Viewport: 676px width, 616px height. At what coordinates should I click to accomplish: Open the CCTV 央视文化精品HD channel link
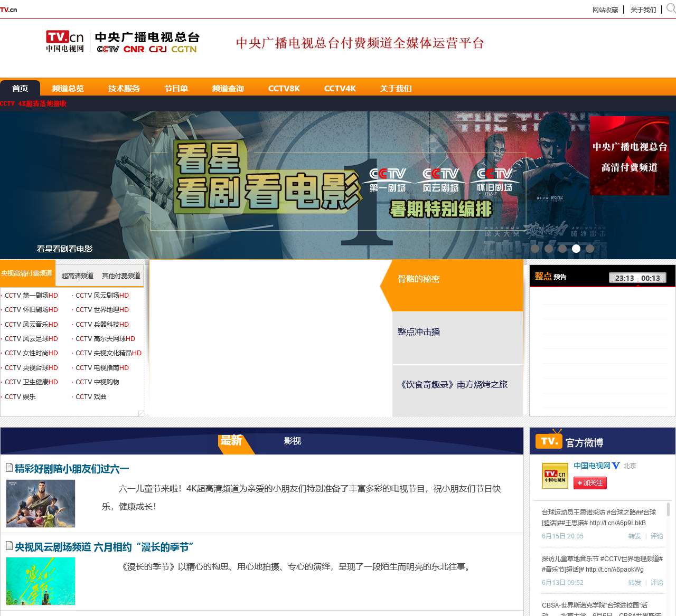pos(108,353)
